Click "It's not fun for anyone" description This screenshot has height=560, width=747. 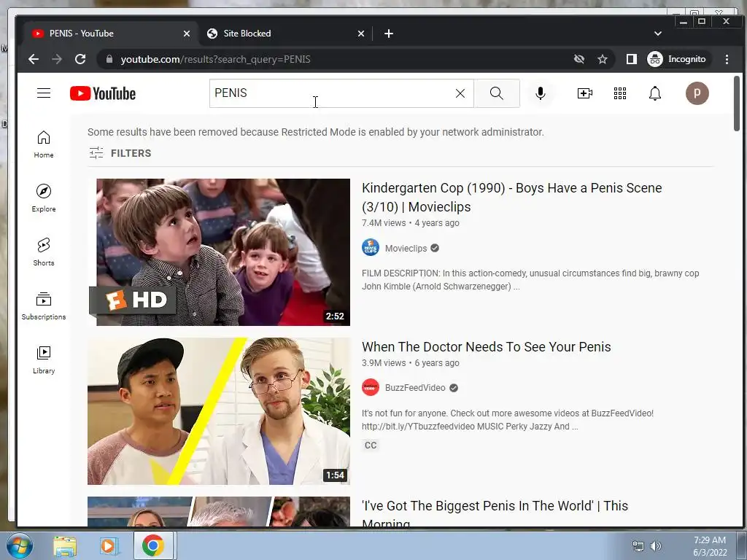coord(508,419)
